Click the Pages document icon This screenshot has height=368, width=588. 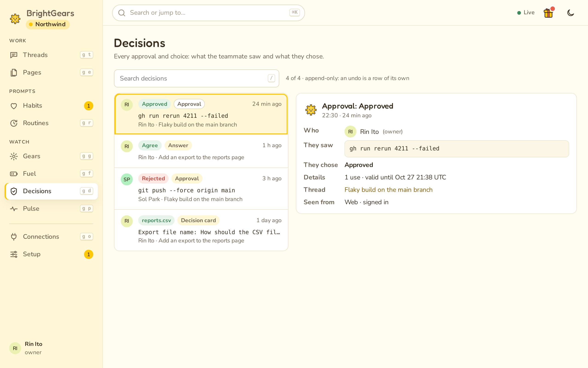(x=14, y=72)
